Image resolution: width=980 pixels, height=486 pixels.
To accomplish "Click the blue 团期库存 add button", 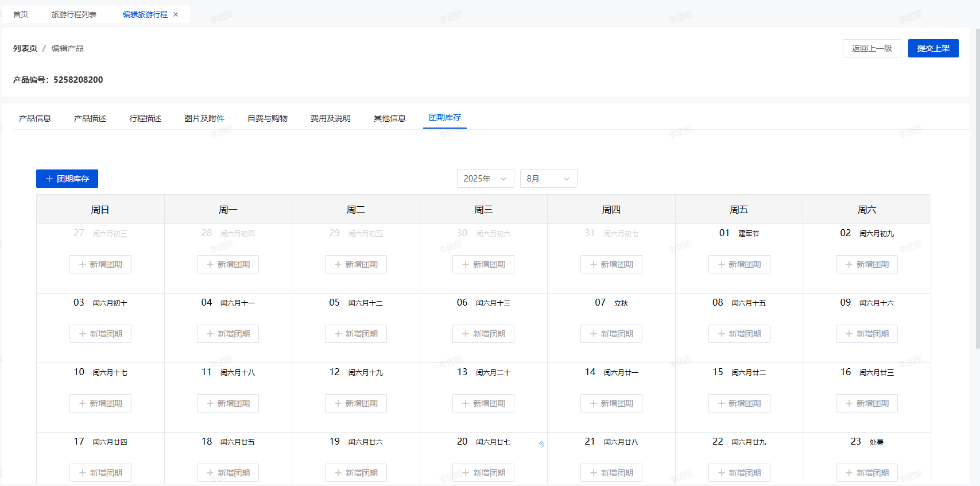I will (67, 179).
